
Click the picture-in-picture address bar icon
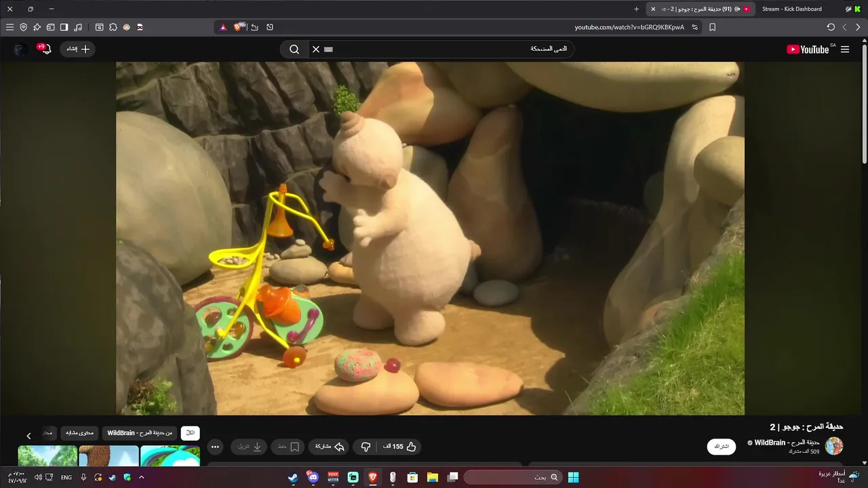270,27
